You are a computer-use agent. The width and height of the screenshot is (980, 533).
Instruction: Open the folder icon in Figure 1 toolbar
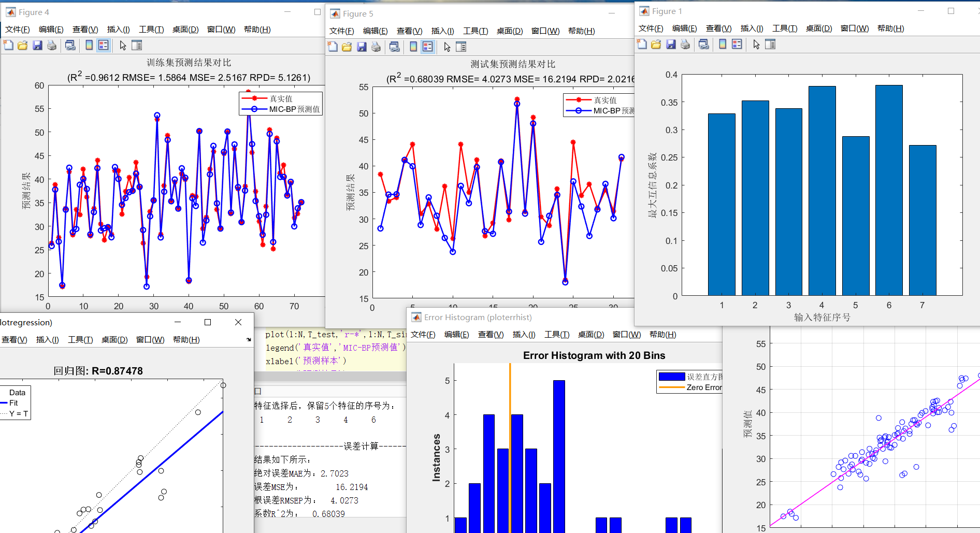click(656, 45)
